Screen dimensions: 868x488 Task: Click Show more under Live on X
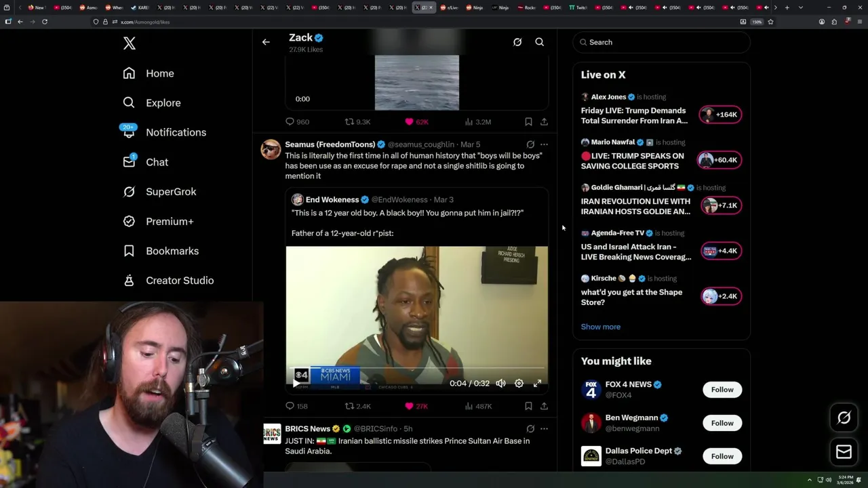(601, 327)
